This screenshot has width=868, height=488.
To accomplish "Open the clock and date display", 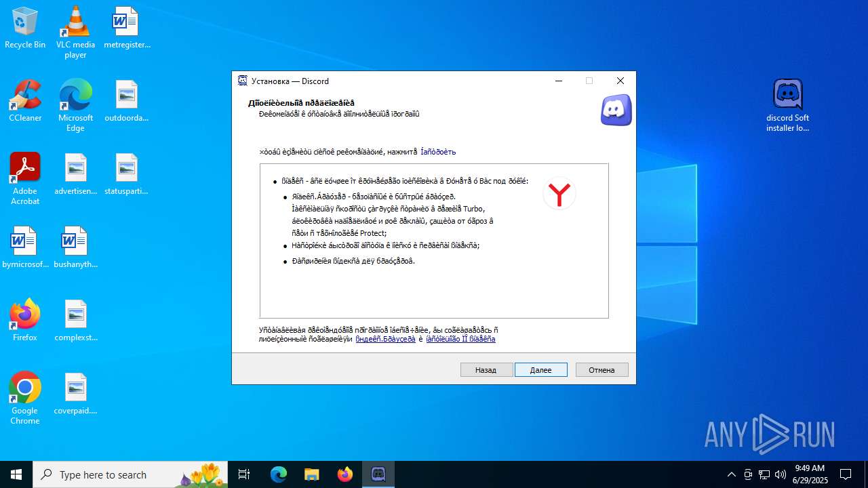I will 810,474.
